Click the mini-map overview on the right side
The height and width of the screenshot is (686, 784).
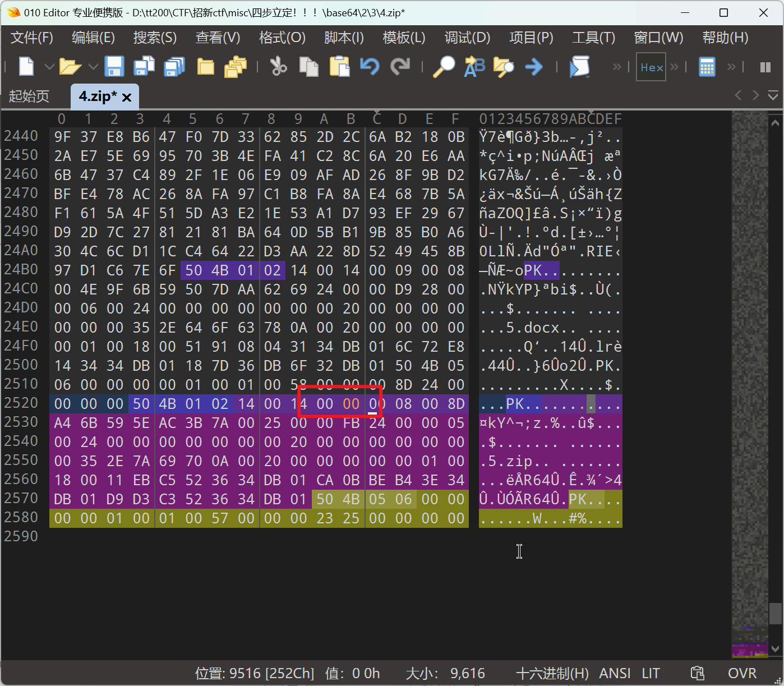click(x=750, y=365)
